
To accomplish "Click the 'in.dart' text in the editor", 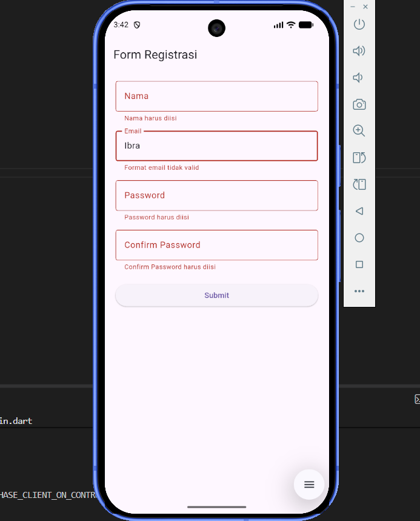I will [16, 421].
